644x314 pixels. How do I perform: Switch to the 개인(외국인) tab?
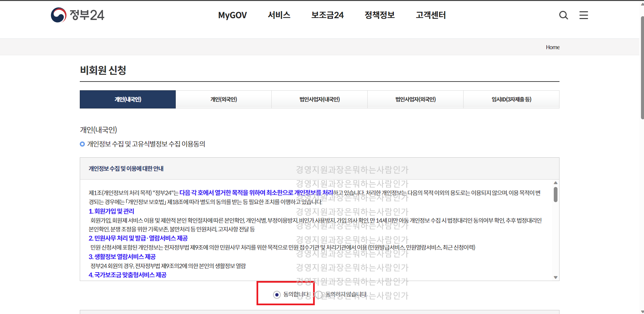pos(223,99)
